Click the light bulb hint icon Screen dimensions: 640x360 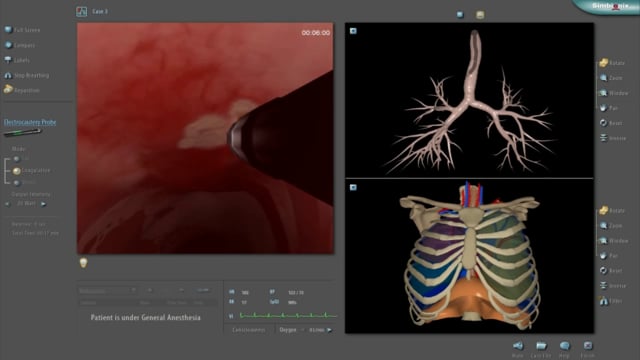[x=83, y=263]
